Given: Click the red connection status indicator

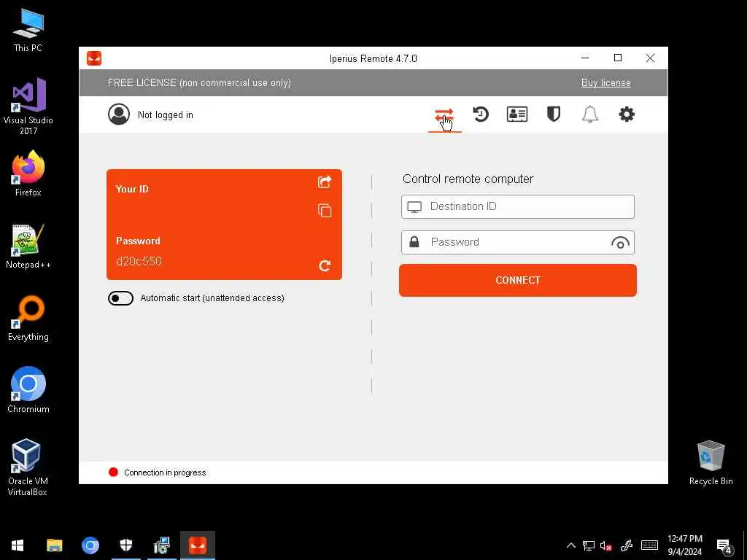Looking at the screenshot, I should [113, 472].
